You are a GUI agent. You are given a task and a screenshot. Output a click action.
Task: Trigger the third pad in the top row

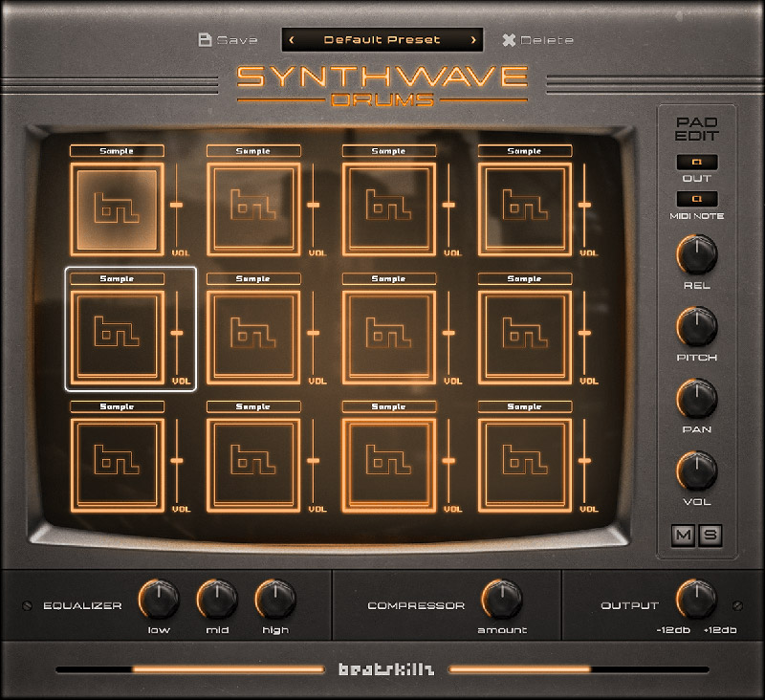click(x=389, y=209)
